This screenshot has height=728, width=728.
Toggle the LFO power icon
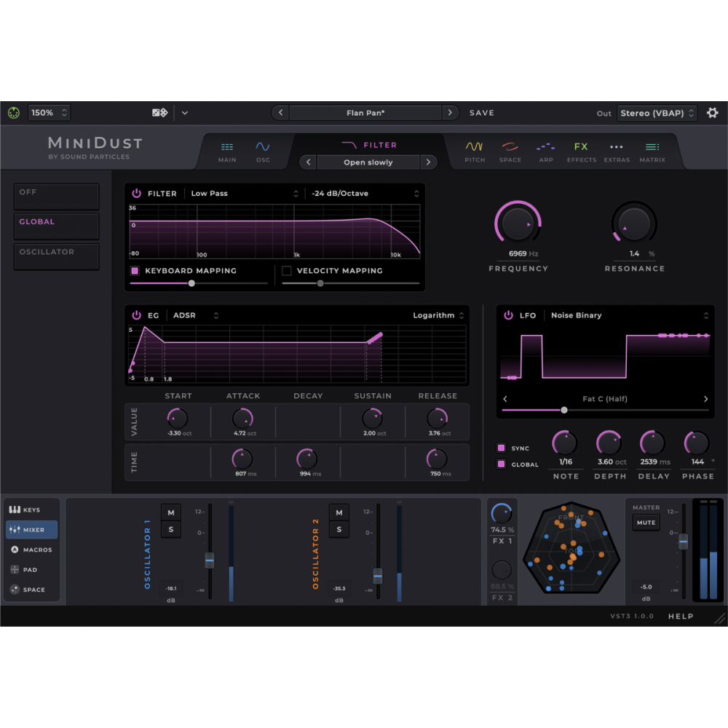tap(508, 315)
